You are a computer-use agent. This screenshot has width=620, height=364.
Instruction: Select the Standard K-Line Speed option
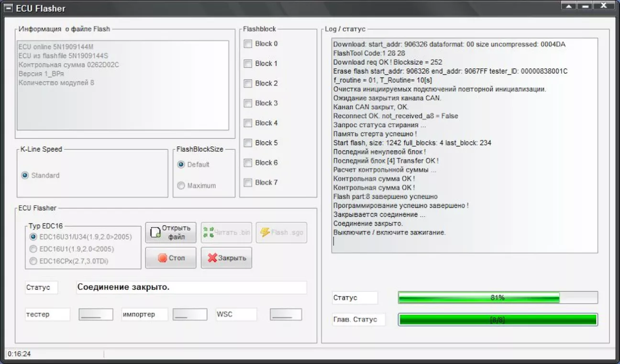tap(25, 176)
